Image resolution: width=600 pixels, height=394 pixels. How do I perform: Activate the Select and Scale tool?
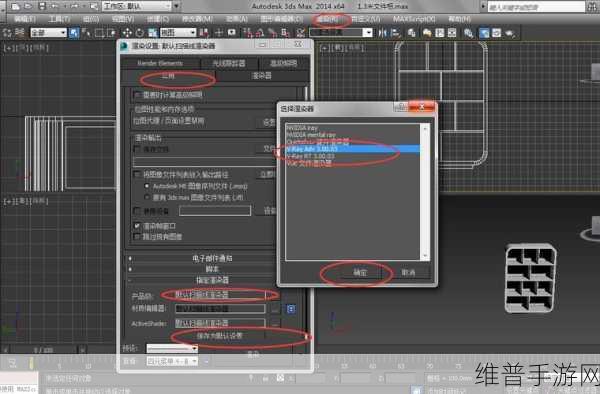pos(152,33)
